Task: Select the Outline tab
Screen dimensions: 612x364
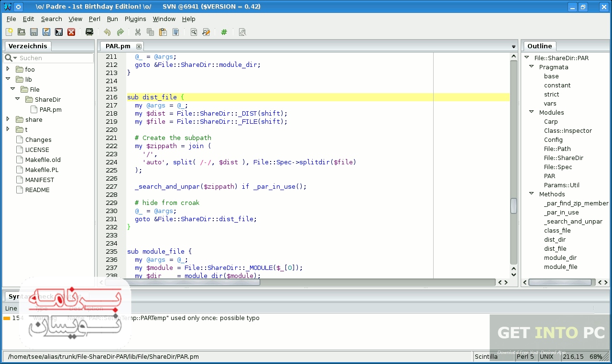Action: click(540, 46)
